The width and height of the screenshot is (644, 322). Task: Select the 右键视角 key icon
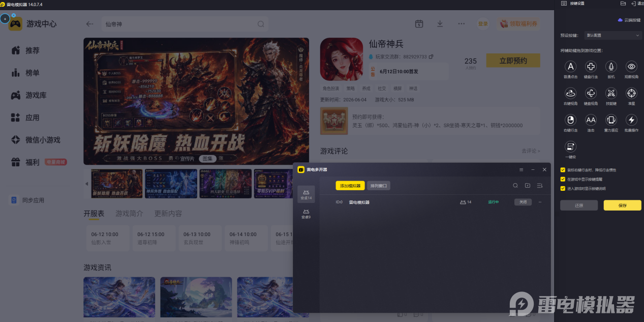(571, 93)
